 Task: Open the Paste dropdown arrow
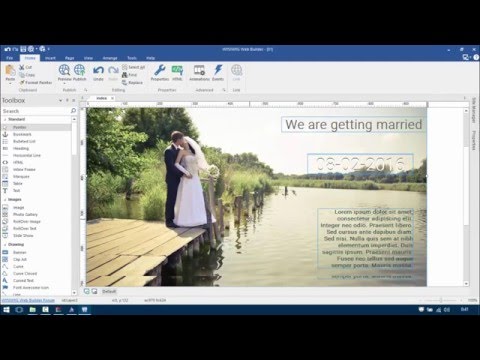coord(10,84)
